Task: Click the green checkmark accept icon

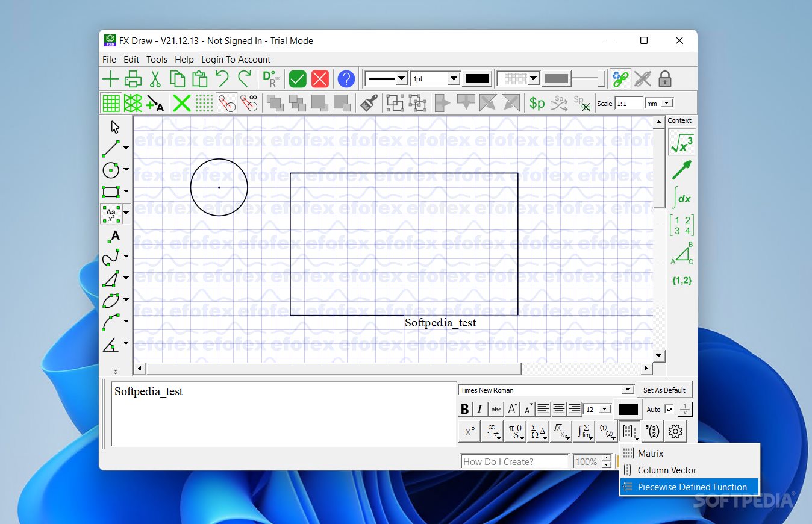Action: 298,79
